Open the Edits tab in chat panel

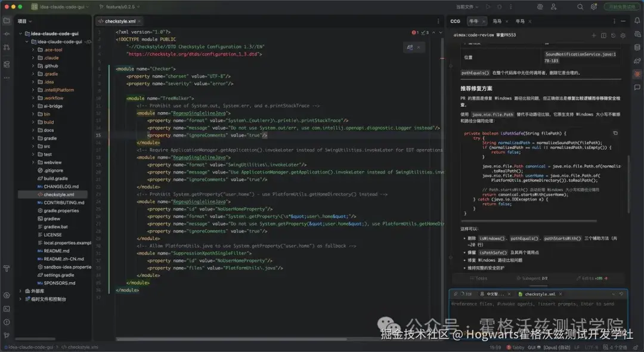pos(592,279)
